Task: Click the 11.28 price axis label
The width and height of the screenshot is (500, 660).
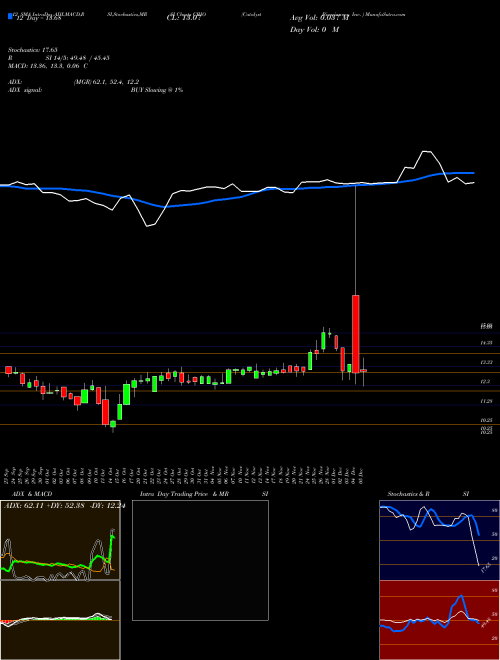Action: tap(486, 402)
